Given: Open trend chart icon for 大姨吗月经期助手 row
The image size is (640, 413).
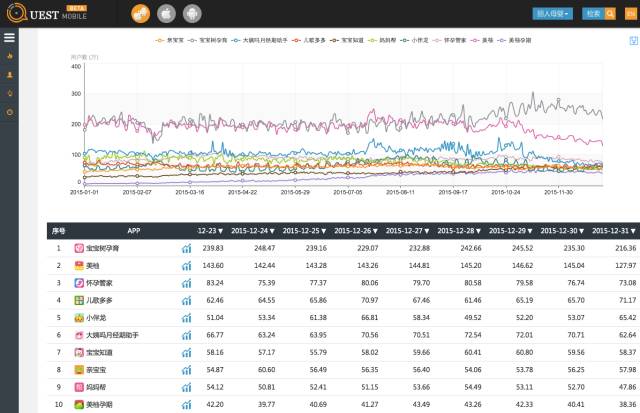Looking at the screenshot, I should click(x=187, y=335).
